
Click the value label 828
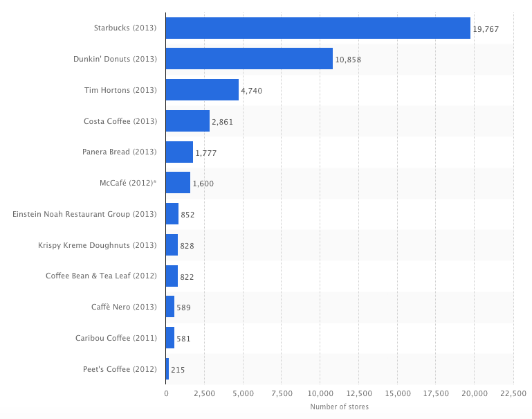pos(187,246)
